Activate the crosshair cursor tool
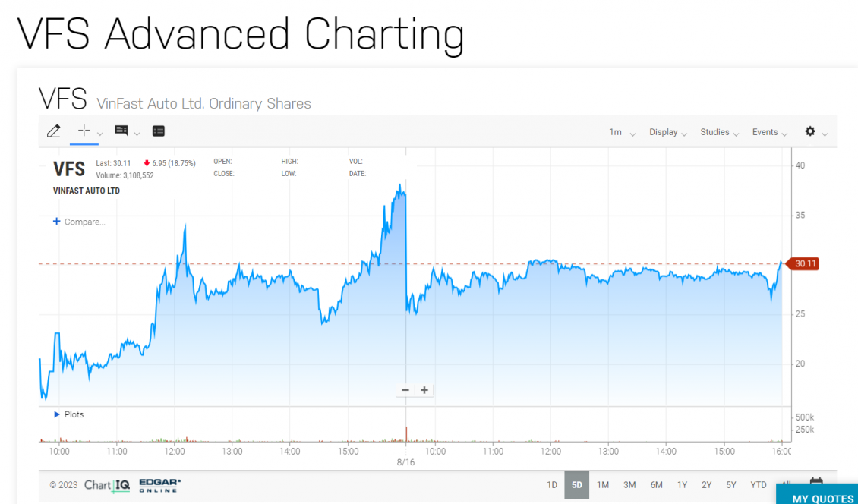The height and width of the screenshot is (504, 858). (x=84, y=131)
